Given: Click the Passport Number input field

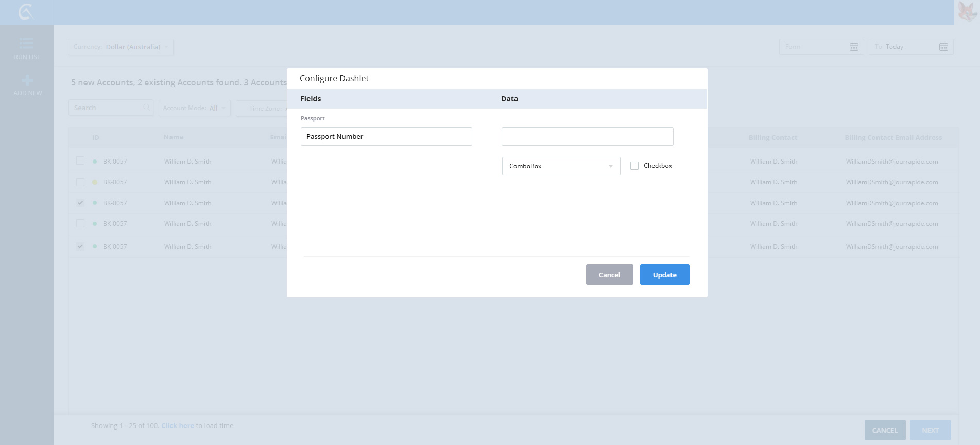Looking at the screenshot, I should [386, 136].
